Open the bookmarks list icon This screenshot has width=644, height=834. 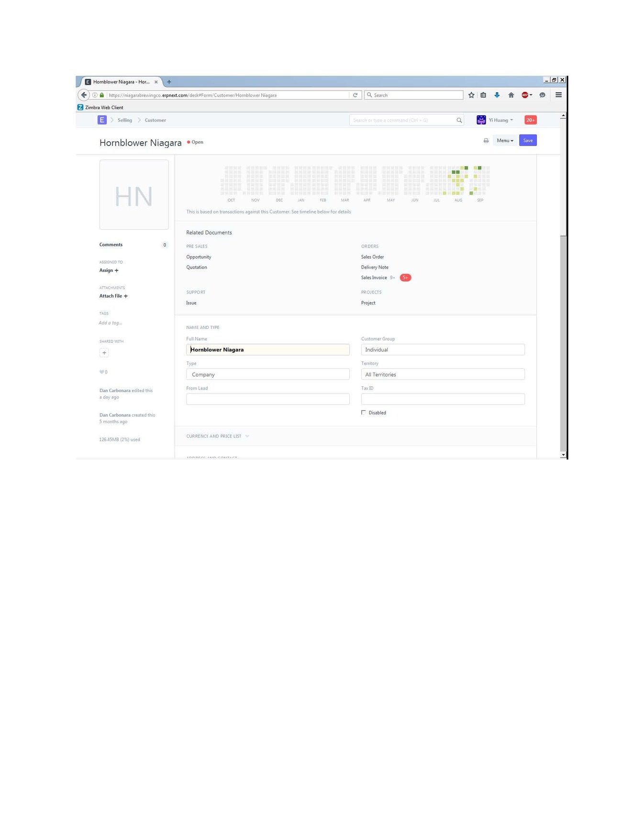483,95
